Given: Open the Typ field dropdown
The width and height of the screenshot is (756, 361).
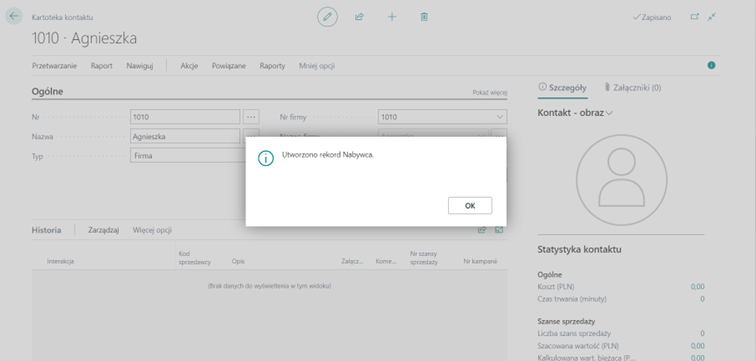Looking at the screenshot, I should pyautogui.click(x=188, y=156).
